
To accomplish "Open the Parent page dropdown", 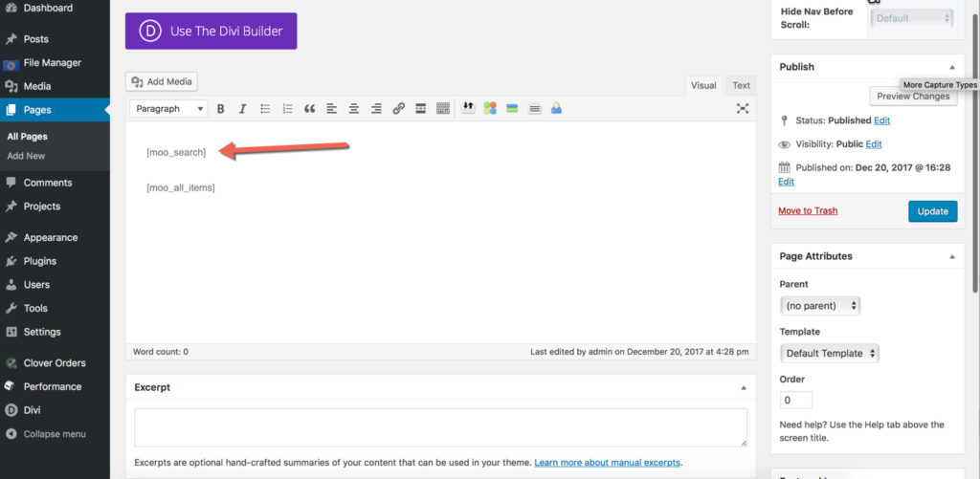I will click(x=820, y=306).
